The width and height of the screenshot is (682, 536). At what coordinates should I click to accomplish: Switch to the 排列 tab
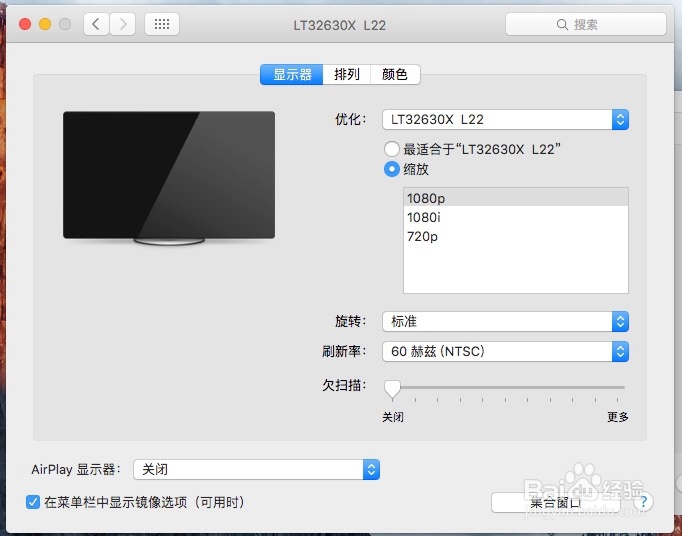coord(347,74)
